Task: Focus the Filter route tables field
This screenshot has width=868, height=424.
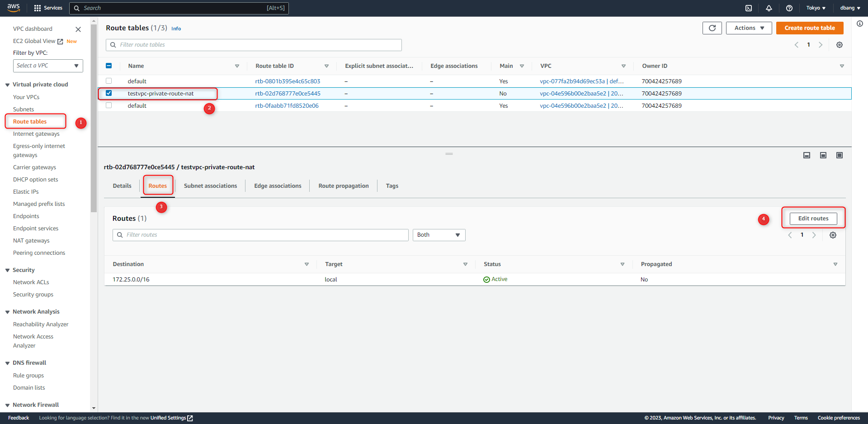Action: coord(254,45)
